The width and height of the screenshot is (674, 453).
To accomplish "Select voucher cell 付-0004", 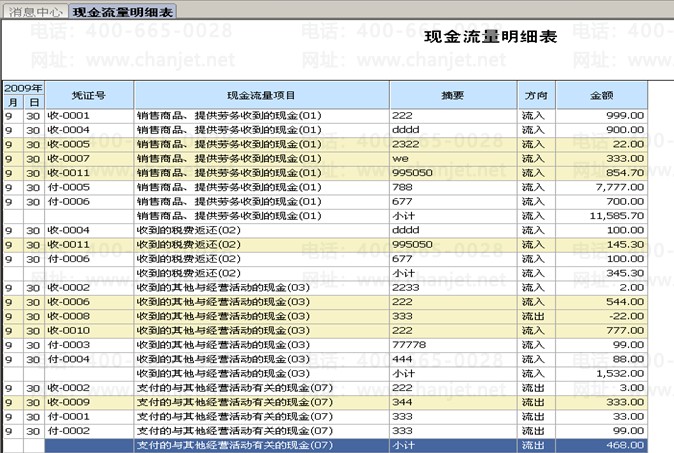I will pyautogui.click(x=89, y=359).
